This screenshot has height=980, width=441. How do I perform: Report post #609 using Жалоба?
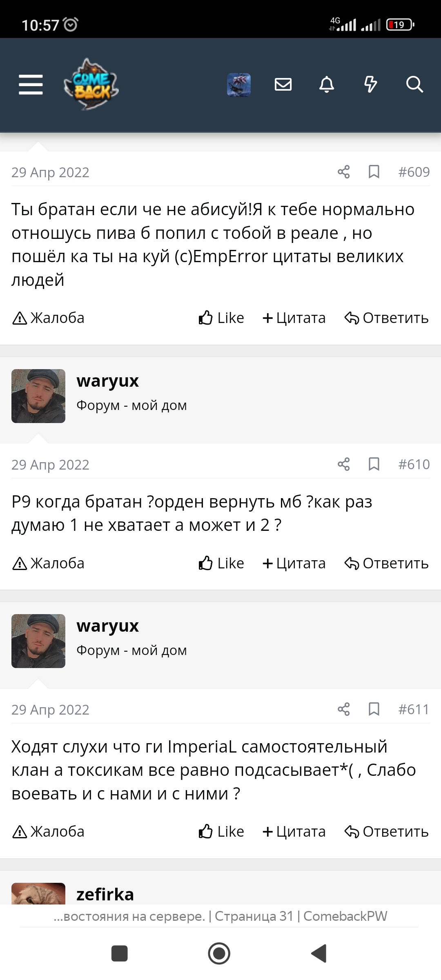pos(49,318)
